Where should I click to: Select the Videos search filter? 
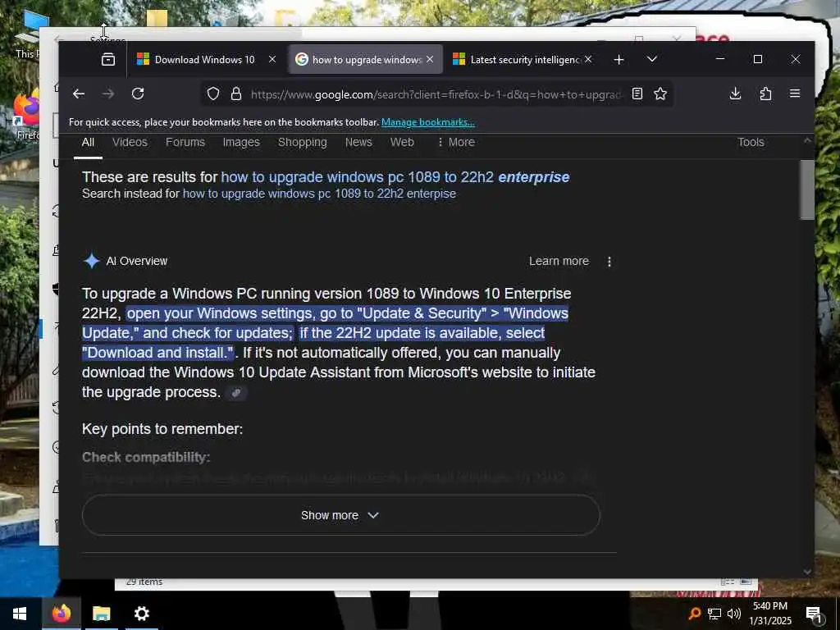coord(130,142)
